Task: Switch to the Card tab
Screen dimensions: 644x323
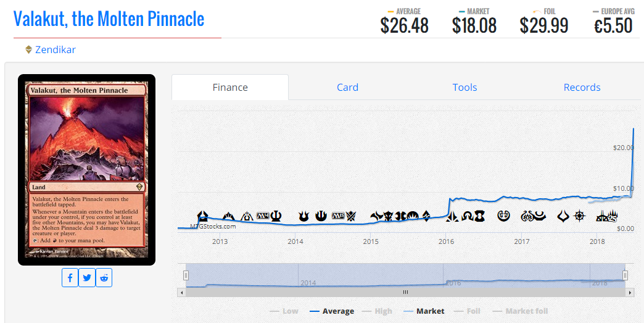Action: coord(347,87)
